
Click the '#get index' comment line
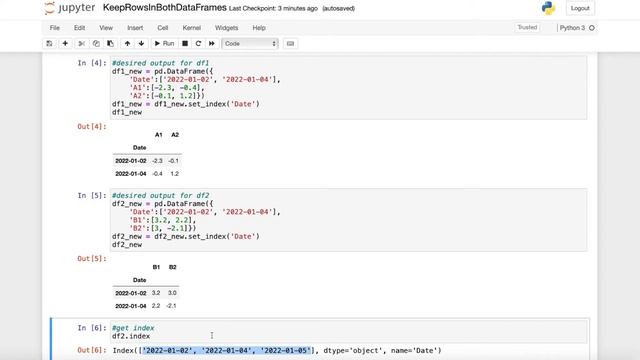point(133,328)
